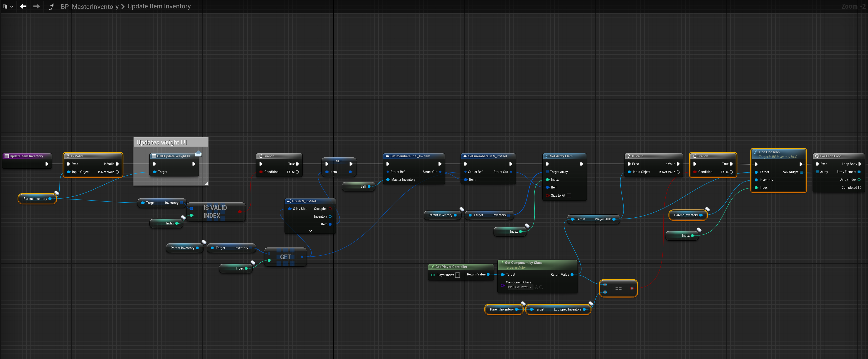Click the boolean output pin on the == node
The width and height of the screenshot is (868, 359).
point(632,288)
